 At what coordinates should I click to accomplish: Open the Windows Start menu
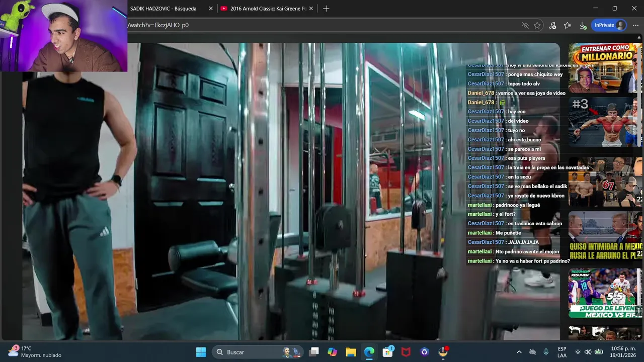(x=201, y=352)
